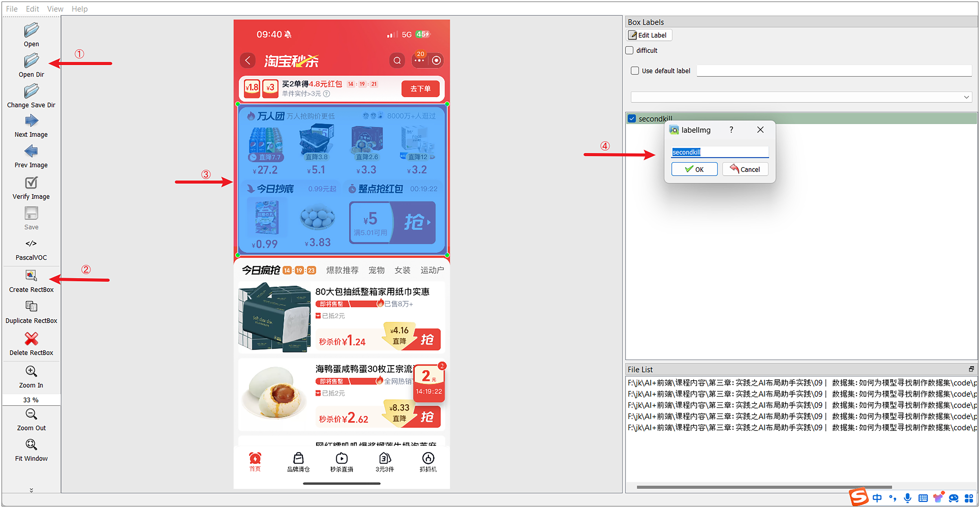Viewport: 980px width, 508px height.
Task: Click the Zoom In magnifier
Action: 31,371
